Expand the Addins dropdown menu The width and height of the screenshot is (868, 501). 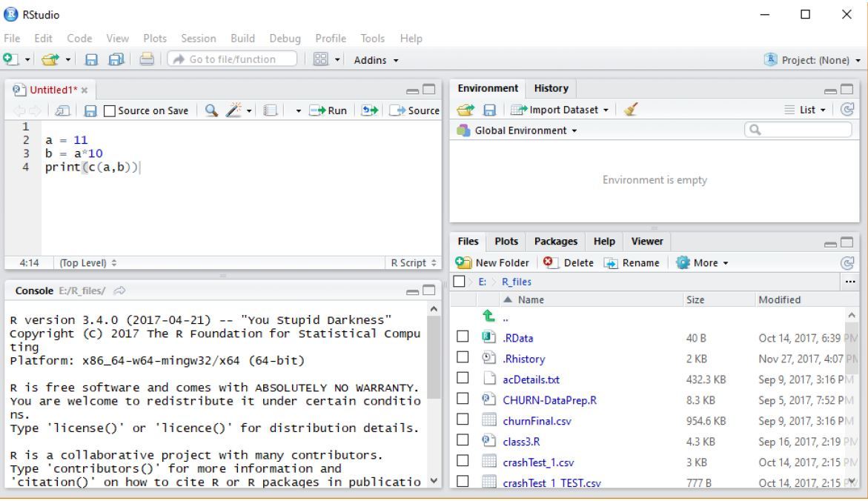pyautogui.click(x=377, y=59)
